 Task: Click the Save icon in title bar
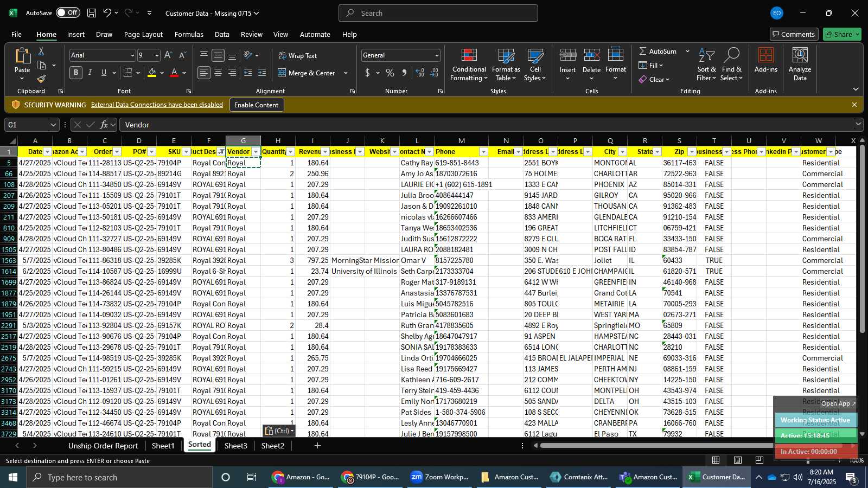(92, 13)
